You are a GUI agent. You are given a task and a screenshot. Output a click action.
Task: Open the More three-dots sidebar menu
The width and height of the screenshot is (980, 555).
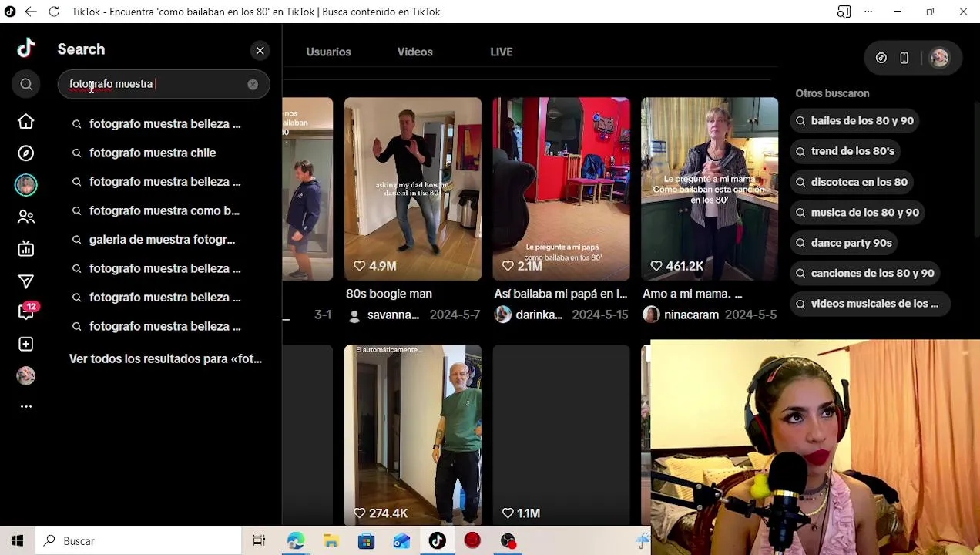(x=26, y=406)
